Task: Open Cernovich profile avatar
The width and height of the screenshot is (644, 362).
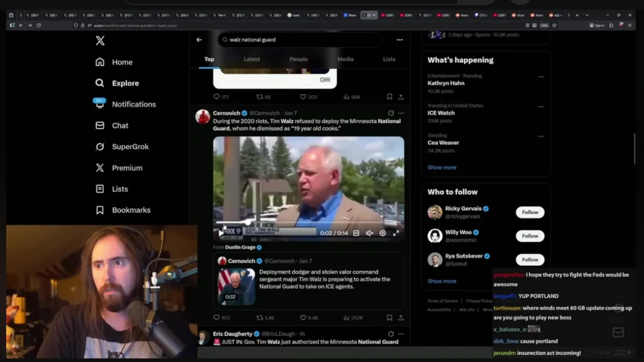Action: pyautogui.click(x=203, y=117)
